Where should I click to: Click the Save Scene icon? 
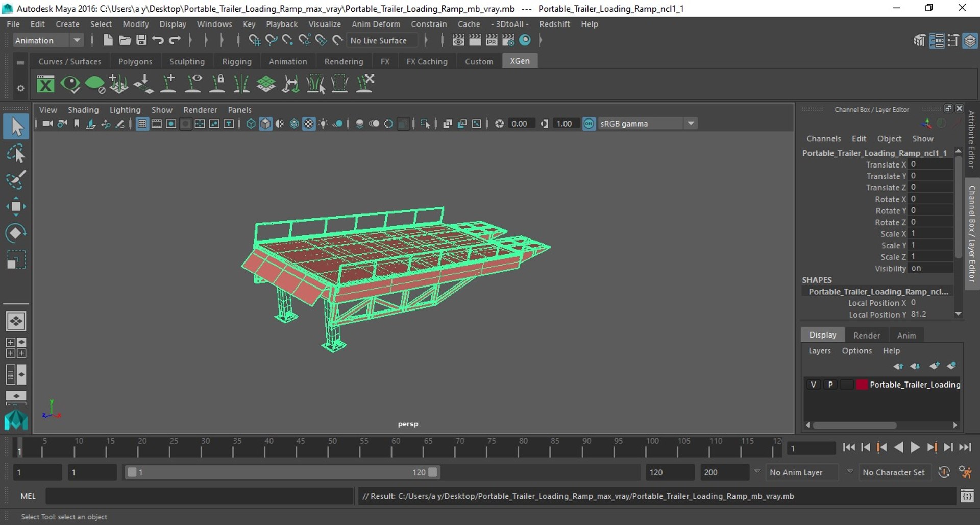pos(141,40)
